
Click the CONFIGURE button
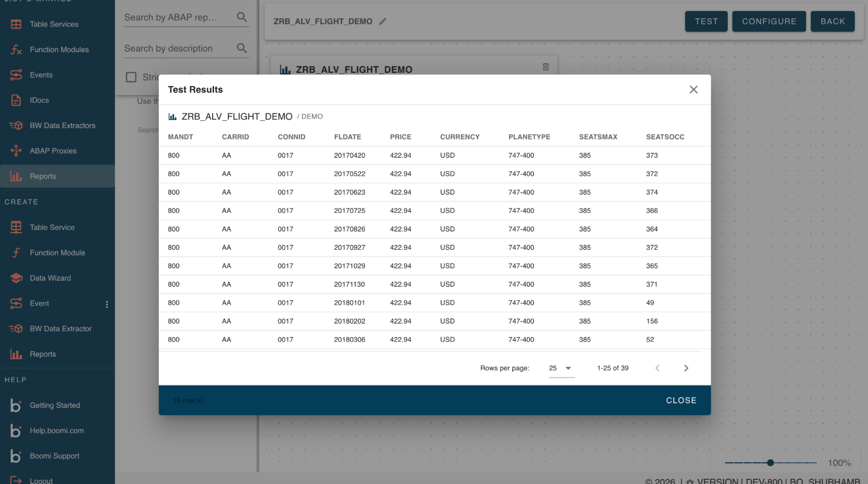tap(769, 21)
